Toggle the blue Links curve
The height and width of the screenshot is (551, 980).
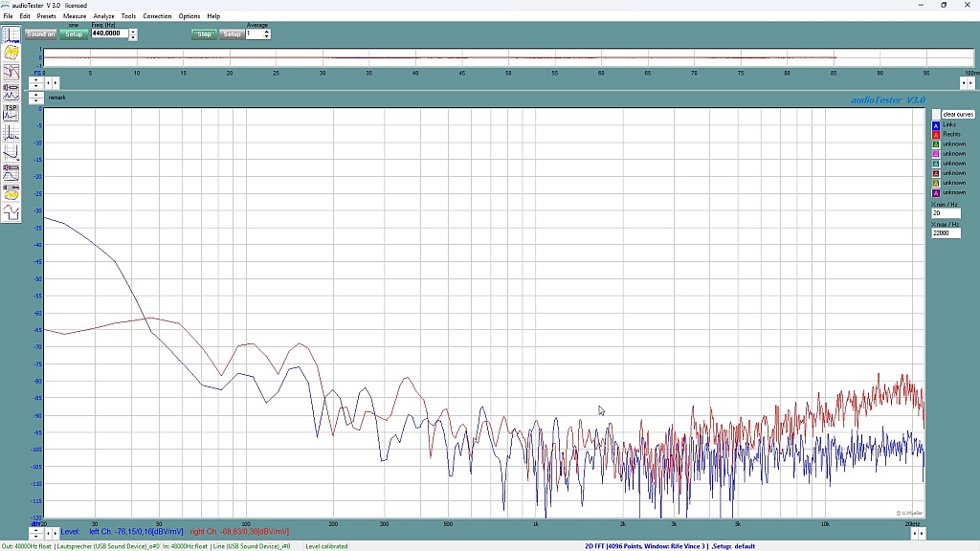pyautogui.click(x=936, y=125)
